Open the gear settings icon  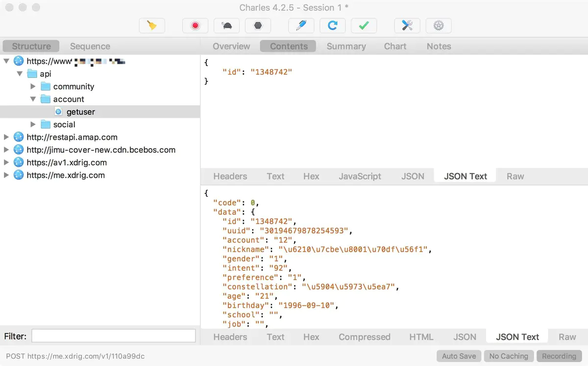pyautogui.click(x=438, y=26)
